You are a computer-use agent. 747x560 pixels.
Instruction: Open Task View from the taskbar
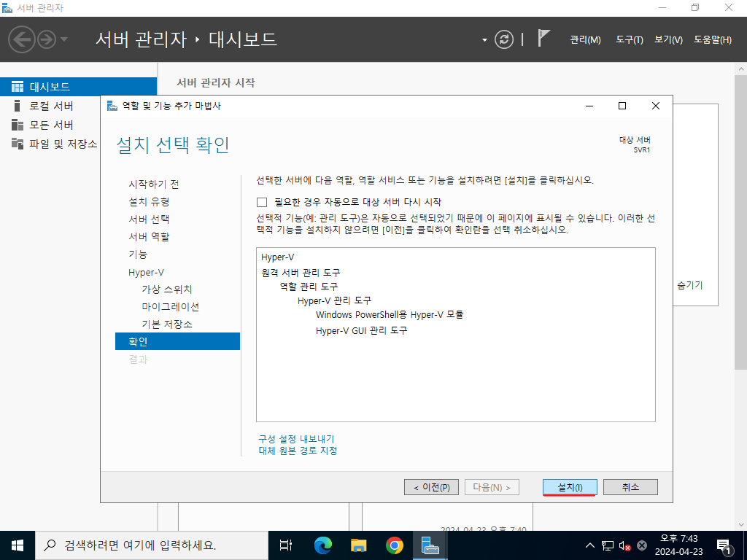coord(286,545)
